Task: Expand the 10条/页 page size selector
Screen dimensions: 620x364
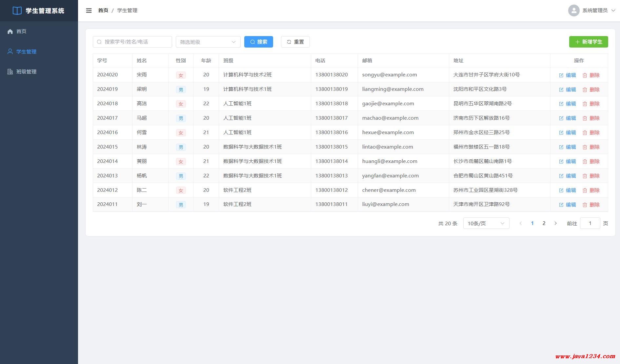Action: click(486, 223)
